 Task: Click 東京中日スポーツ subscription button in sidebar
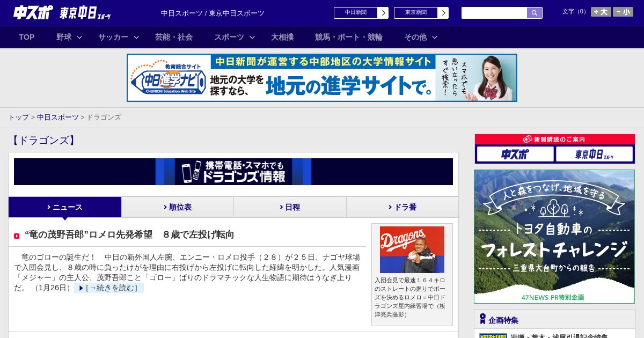[595, 155]
